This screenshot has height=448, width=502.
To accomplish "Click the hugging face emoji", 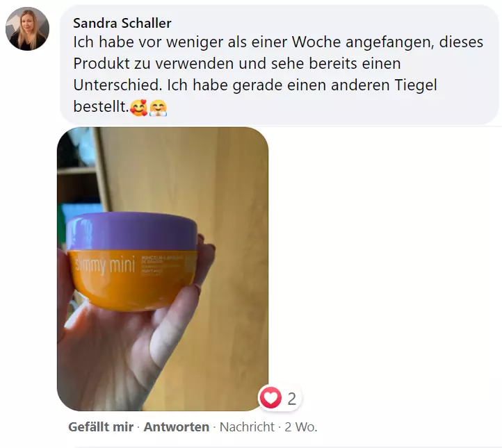I will [x=158, y=108].
